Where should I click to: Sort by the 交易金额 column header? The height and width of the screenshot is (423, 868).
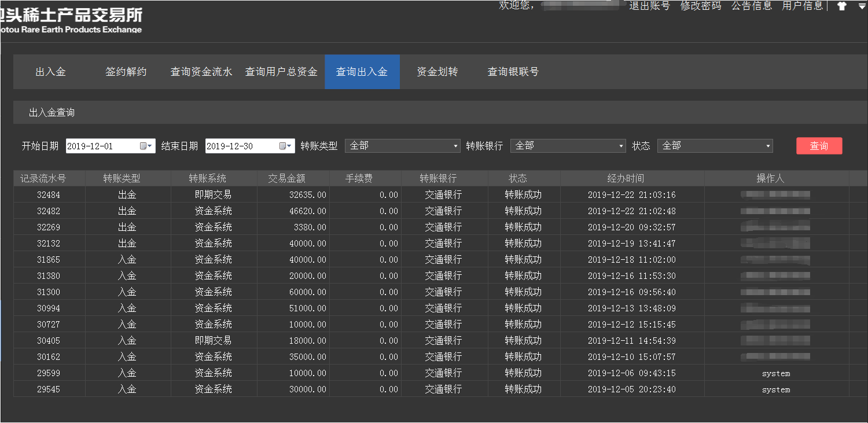(293, 178)
